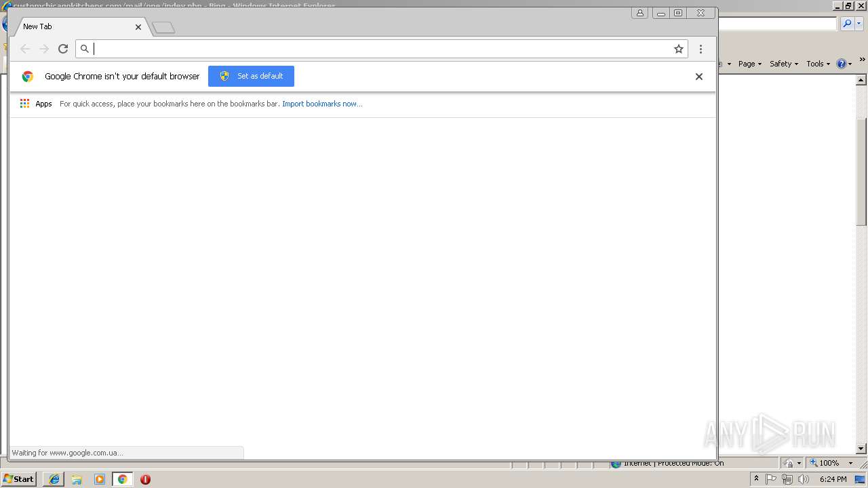Screen dimensions: 868x488
Task: Dismiss the default browser notification bar
Action: pyautogui.click(x=699, y=77)
